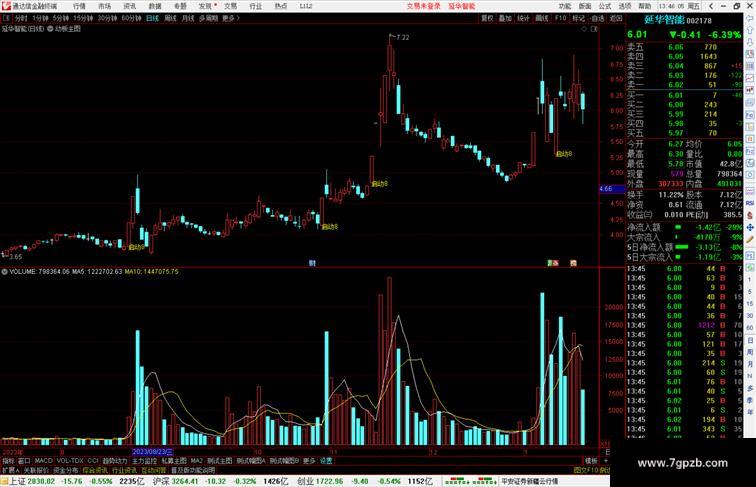Select the CCI indicator tab
The height and width of the screenshot is (487, 756).
click(93, 461)
